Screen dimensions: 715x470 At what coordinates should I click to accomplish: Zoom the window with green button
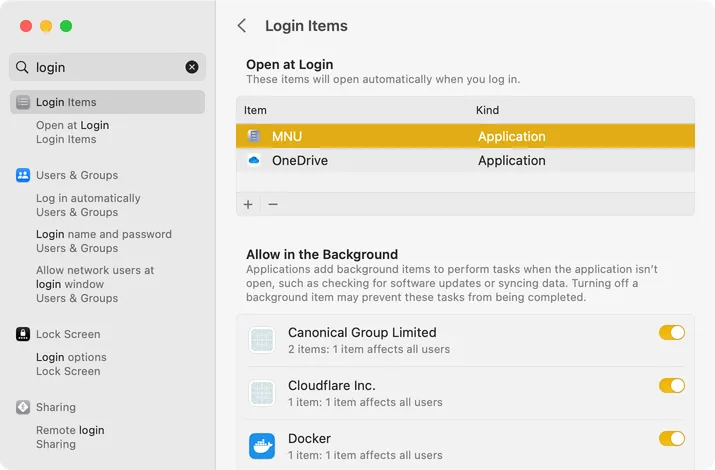pyautogui.click(x=66, y=26)
